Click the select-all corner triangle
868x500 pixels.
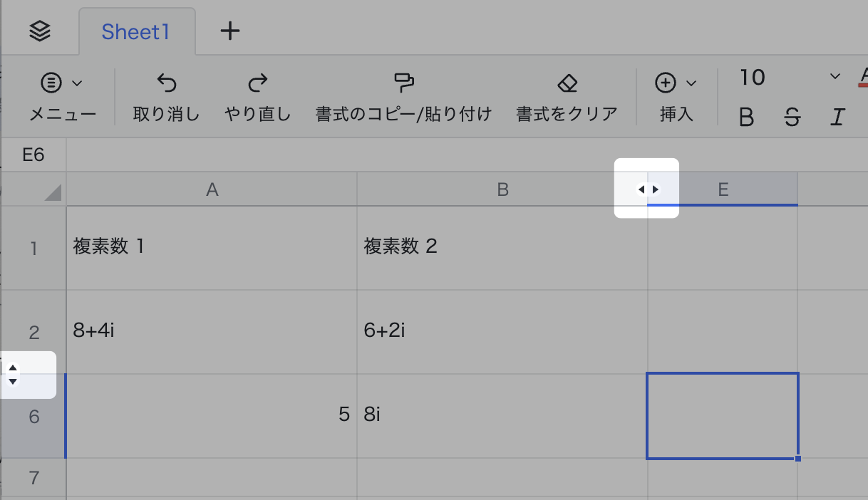point(53,192)
